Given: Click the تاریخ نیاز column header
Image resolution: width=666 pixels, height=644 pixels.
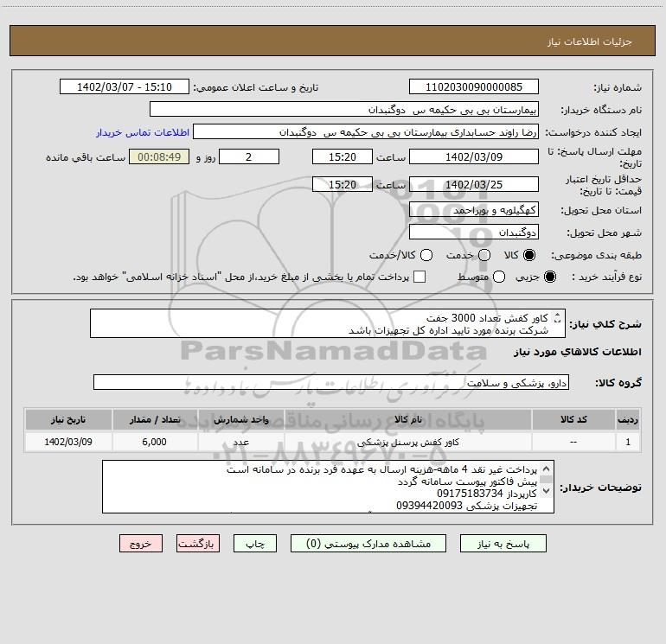Looking at the screenshot, I should pos(68,419).
